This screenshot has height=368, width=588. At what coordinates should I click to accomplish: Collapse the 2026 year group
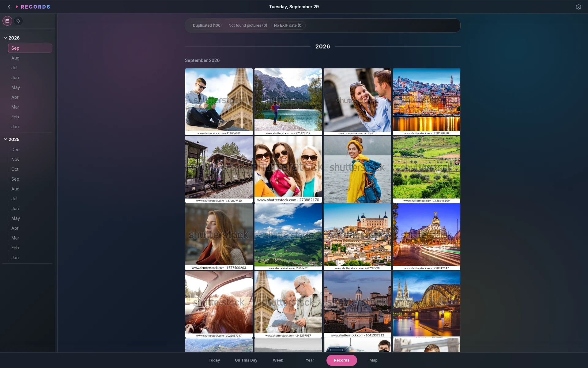pyautogui.click(x=6, y=38)
